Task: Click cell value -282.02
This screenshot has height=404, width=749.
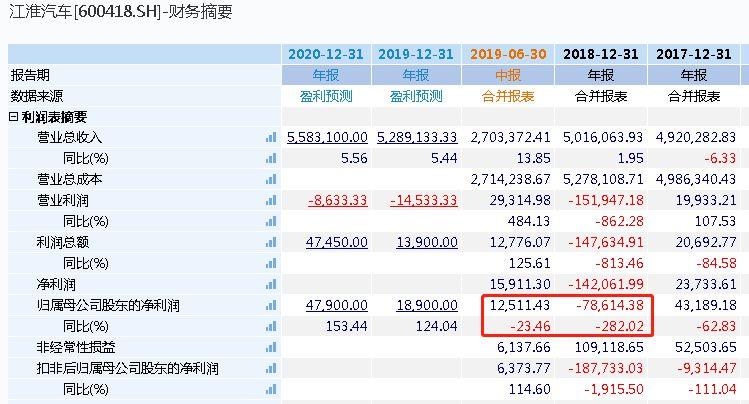Action: 619,327
